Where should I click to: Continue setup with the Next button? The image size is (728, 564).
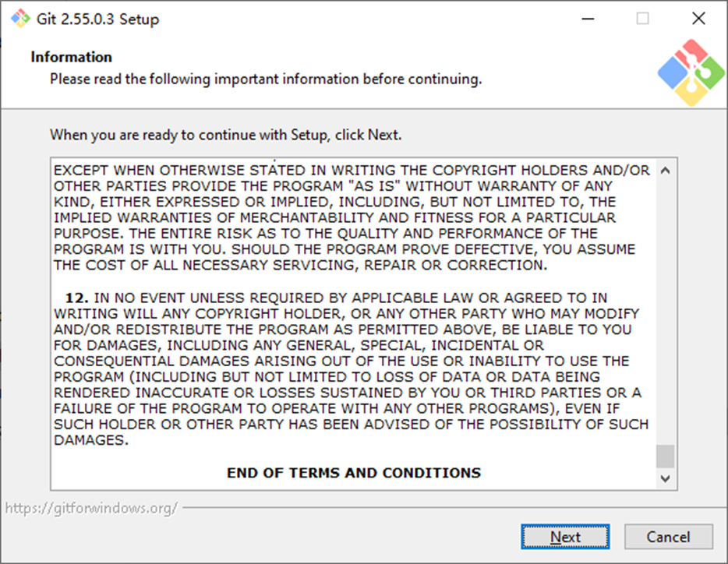pyautogui.click(x=565, y=537)
